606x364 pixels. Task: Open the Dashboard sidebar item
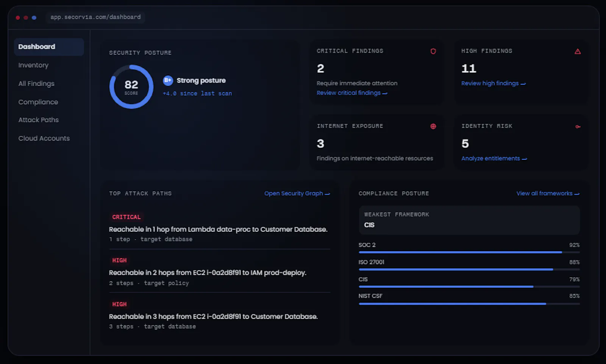[x=49, y=47]
